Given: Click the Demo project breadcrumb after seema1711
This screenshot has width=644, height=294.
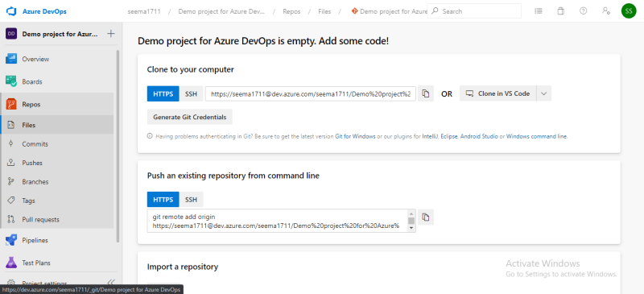Looking at the screenshot, I should pos(221,11).
